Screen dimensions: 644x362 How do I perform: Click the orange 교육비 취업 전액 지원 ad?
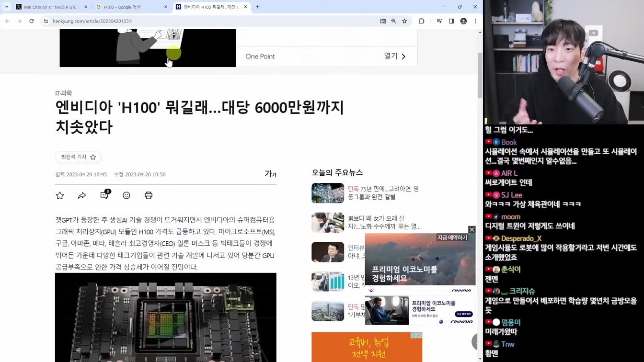pyautogui.click(x=367, y=348)
